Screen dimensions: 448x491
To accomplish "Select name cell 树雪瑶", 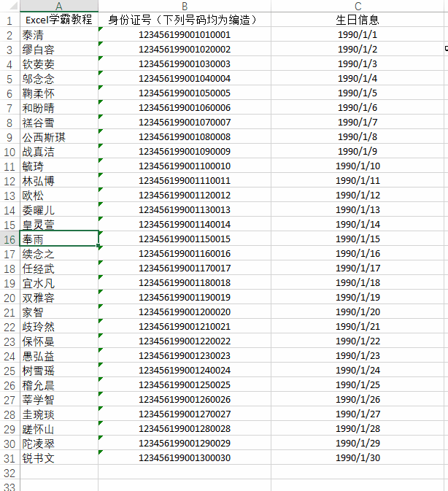I will click(x=59, y=371).
